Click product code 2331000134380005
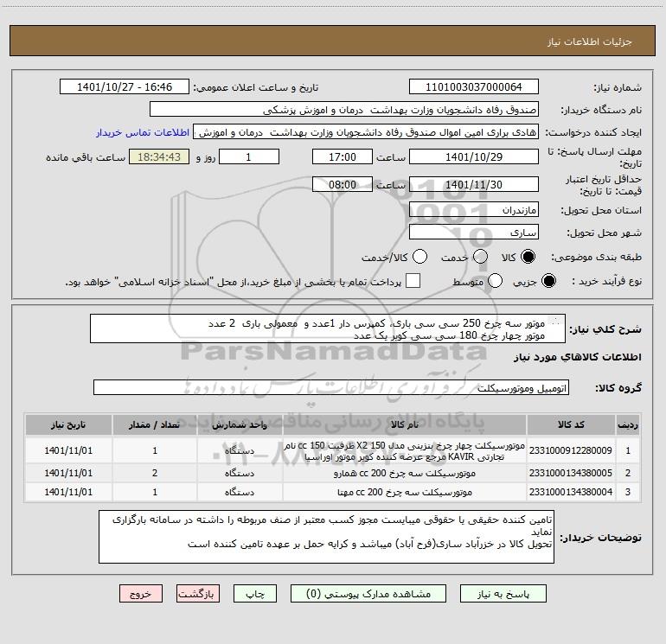Image resolution: width=666 pixels, height=644 pixels. coord(571,473)
